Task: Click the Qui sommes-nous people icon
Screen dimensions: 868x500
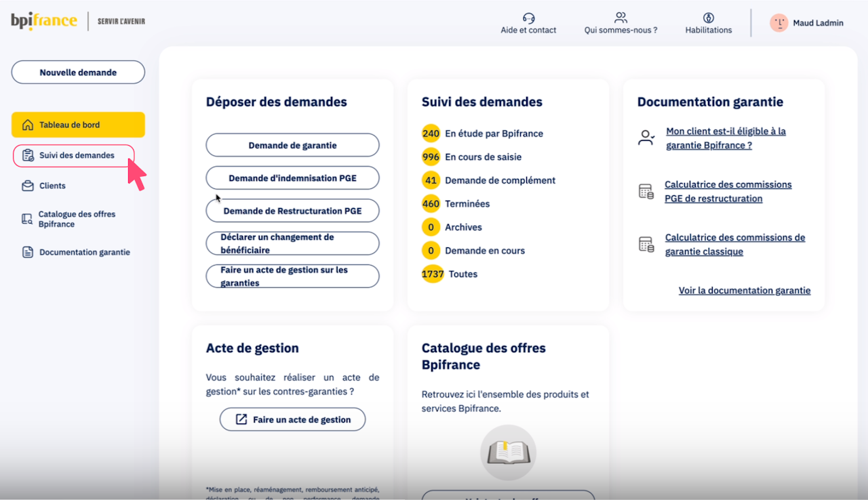Action: [620, 18]
